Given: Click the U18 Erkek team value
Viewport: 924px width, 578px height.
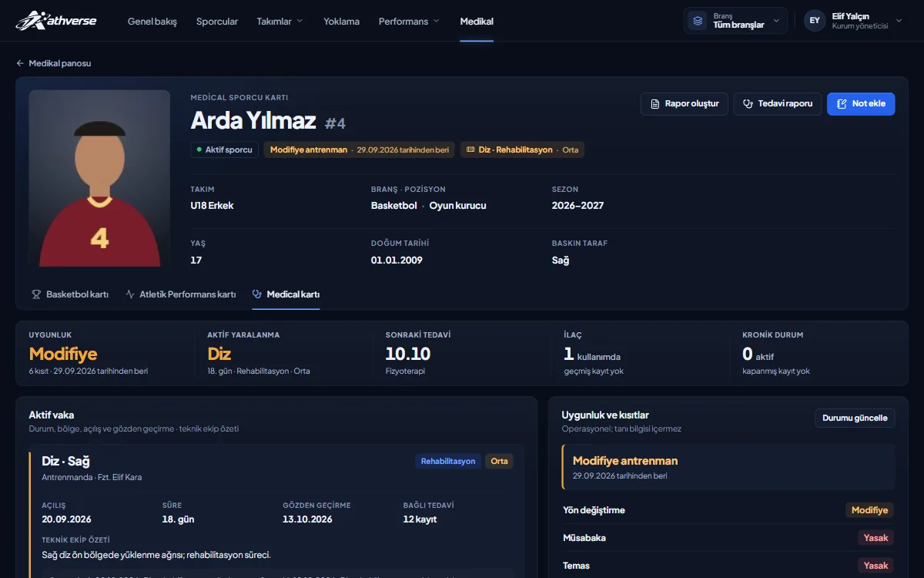Looking at the screenshot, I should (212, 206).
